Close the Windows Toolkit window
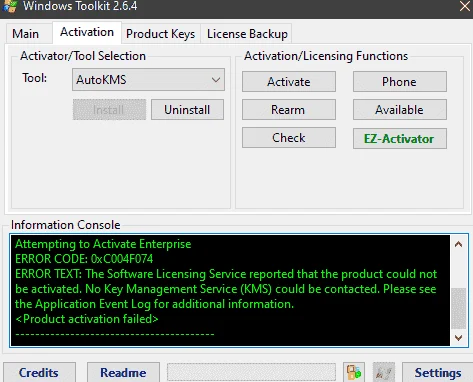Image resolution: width=473 pixels, height=382 pixels. tap(465, 6)
